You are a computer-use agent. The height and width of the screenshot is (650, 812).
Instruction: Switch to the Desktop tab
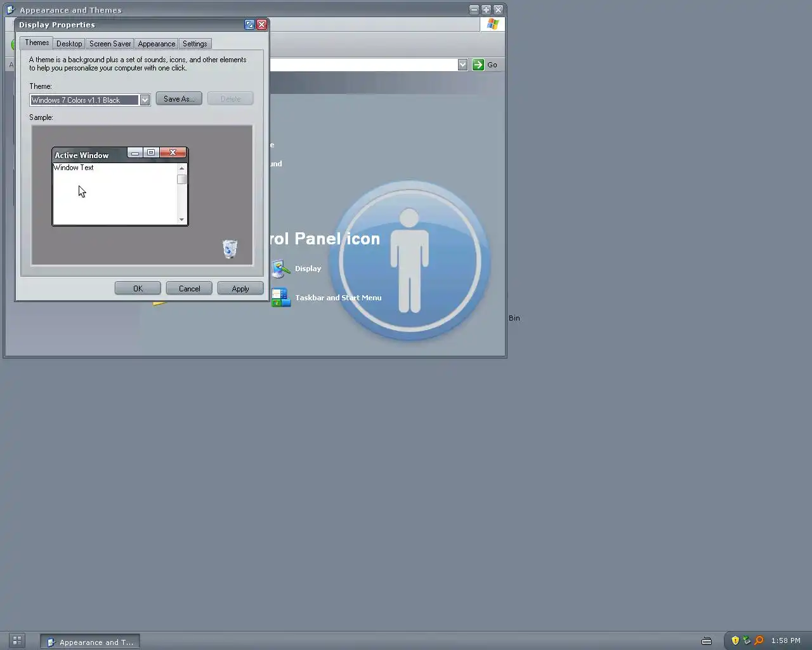click(69, 44)
